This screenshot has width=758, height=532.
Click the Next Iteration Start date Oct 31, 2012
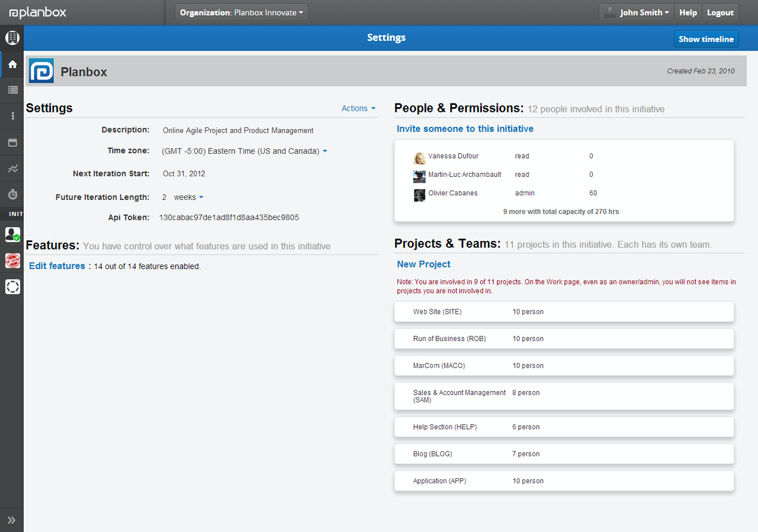(184, 174)
